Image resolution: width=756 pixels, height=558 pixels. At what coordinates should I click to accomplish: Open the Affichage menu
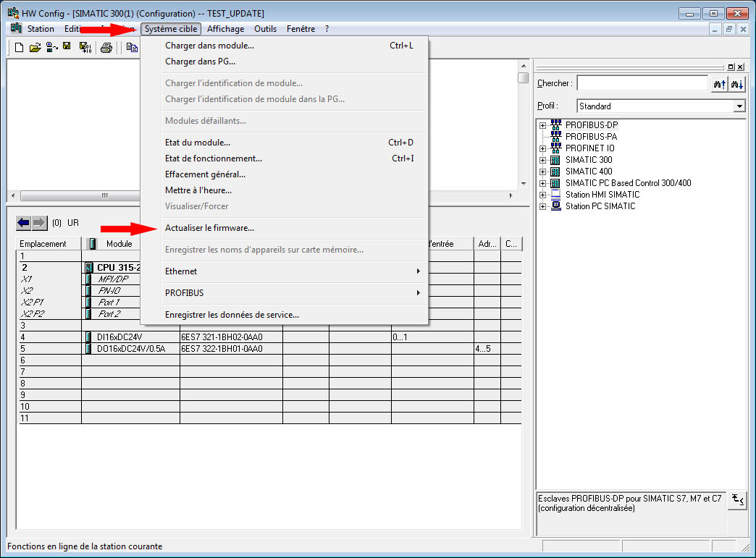pyautogui.click(x=225, y=29)
